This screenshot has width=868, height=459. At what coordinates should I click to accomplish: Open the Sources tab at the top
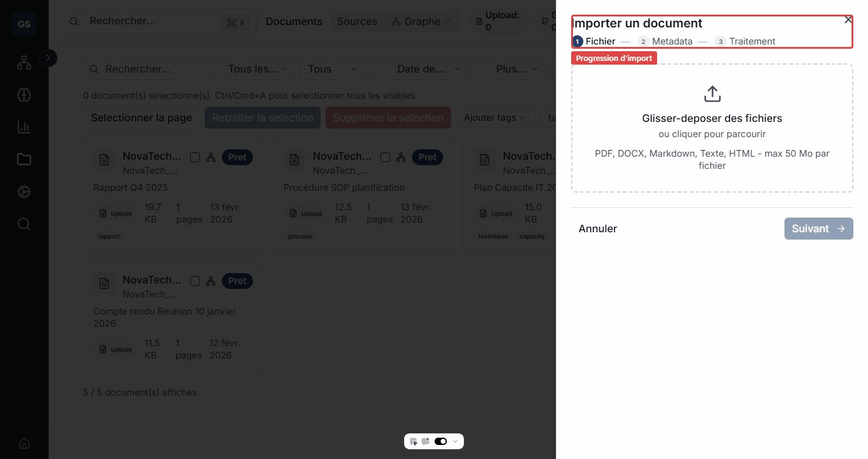coord(357,21)
